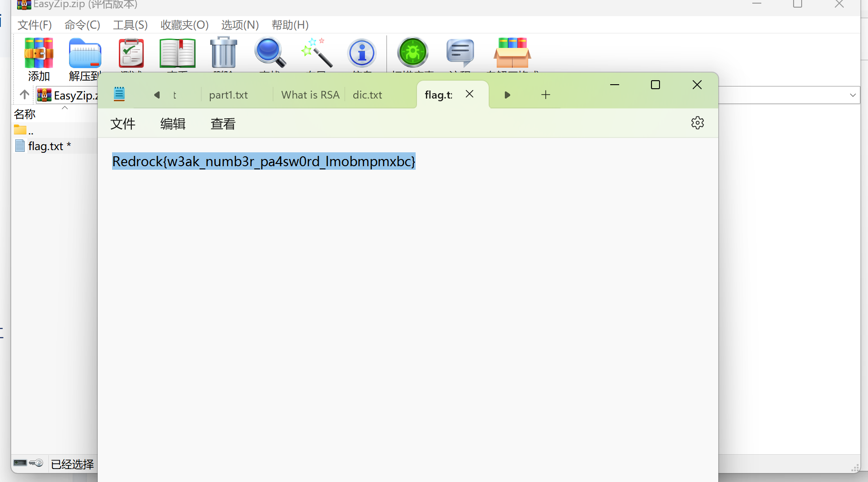This screenshot has width=868, height=482.
Task: Close the flag.txt tab
Action: [x=469, y=94]
